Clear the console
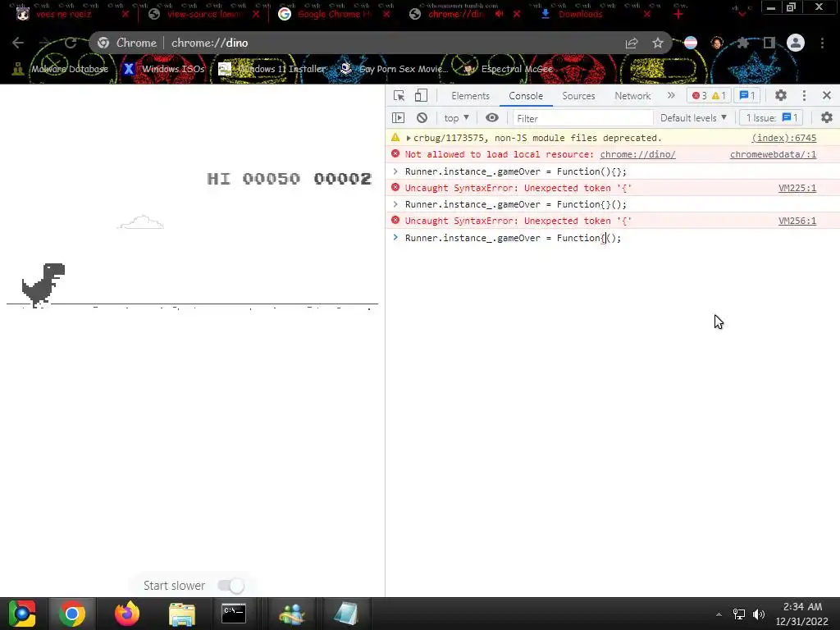This screenshot has height=630, width=840. click(422, 118)
